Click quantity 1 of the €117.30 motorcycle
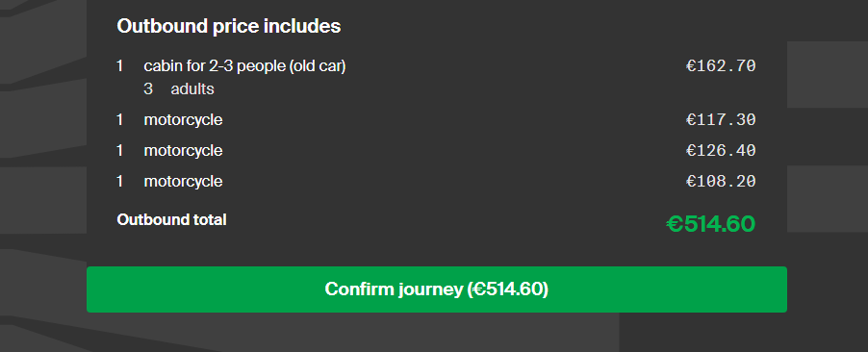The image size is (868, 352). coord(119,120)
